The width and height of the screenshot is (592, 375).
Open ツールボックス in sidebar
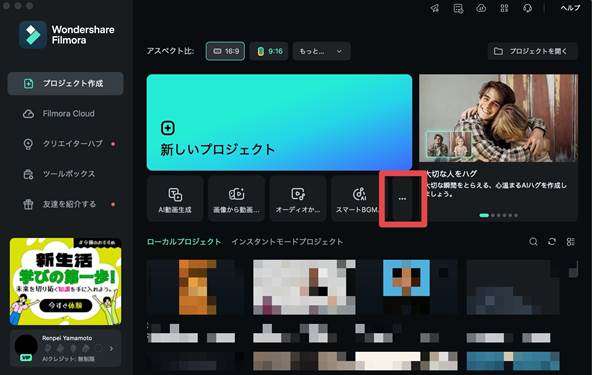65,174
